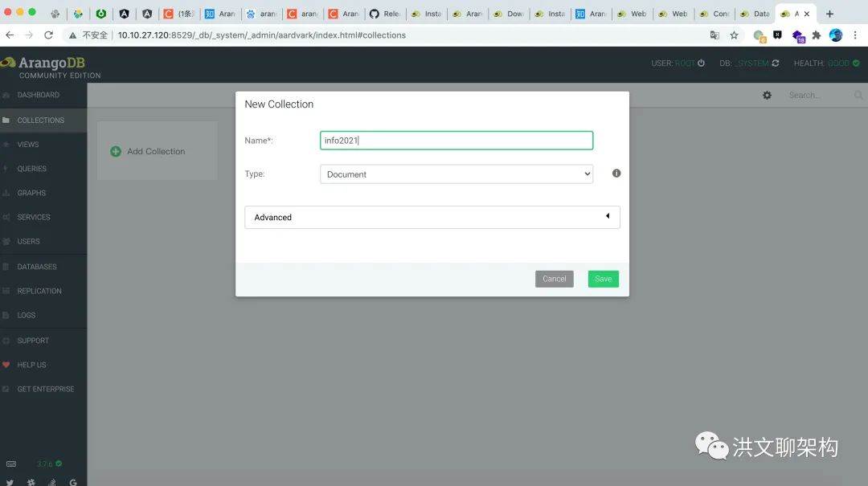Open the Slack community icon
The image size is (868, 486).
[x=31, y=482]
